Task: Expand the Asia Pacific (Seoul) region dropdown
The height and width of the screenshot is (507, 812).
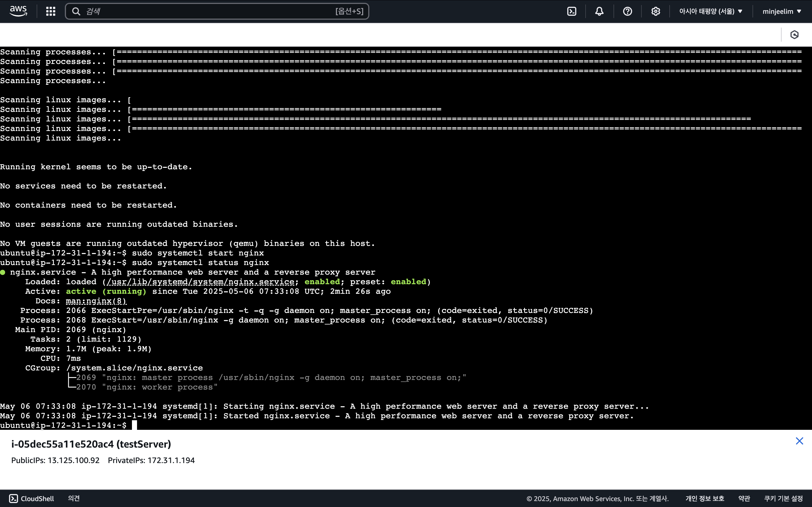Action: tap(711, 11)
